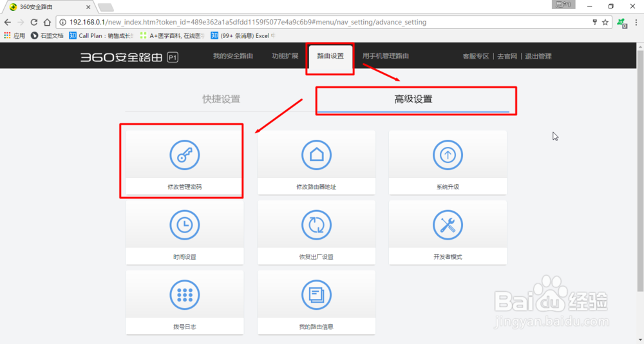
Task: Click the 我的路由信息 label
Action: (316, 327)
